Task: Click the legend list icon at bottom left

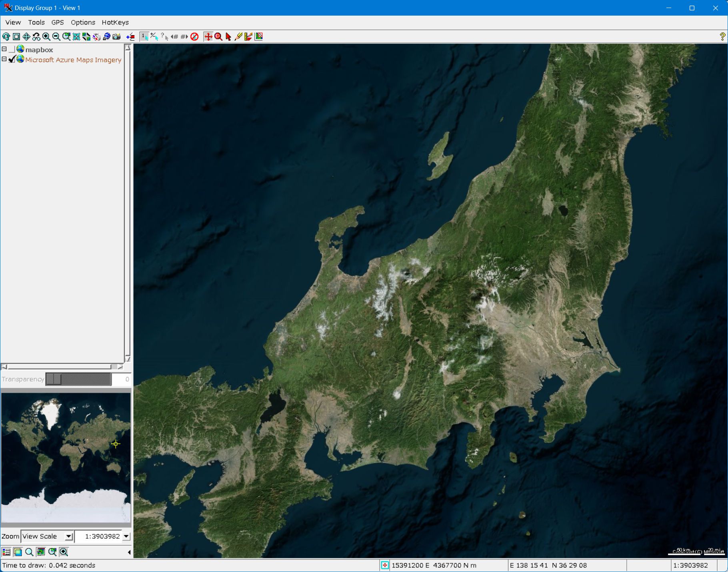Action: [6, 552]
